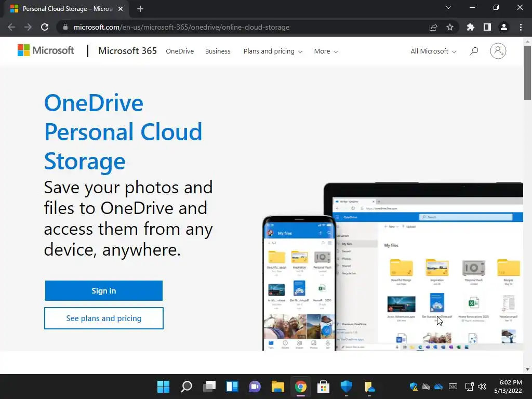
Task: Click the OneDrive cloud tray icon
Action: (x=438, y=387)
